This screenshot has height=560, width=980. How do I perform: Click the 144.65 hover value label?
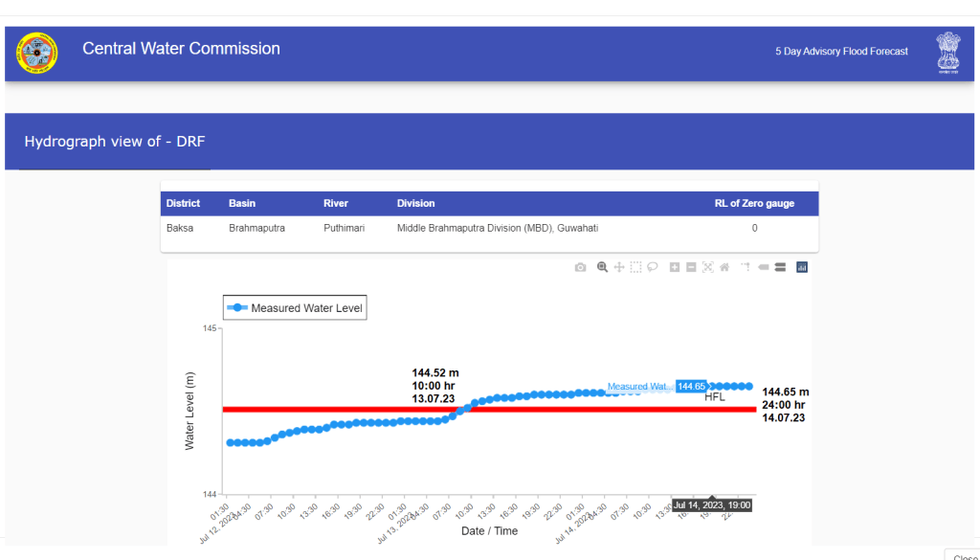tap(691, 387)
